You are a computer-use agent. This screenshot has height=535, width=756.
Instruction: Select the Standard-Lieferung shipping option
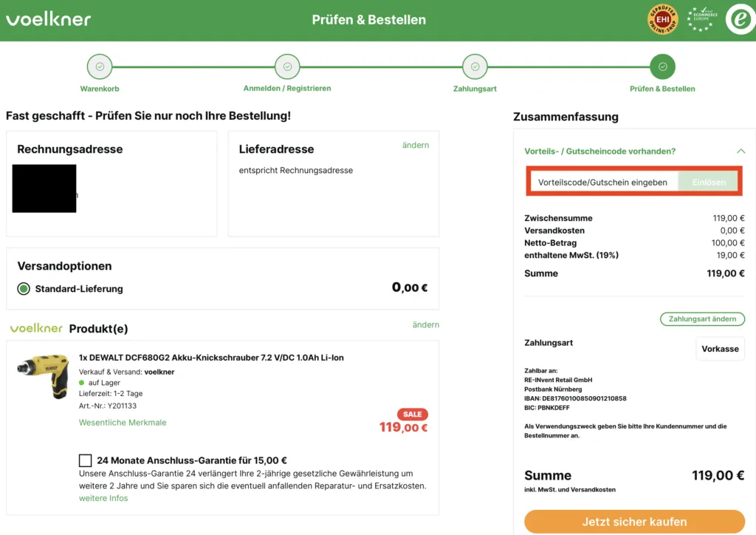[23, 288]
